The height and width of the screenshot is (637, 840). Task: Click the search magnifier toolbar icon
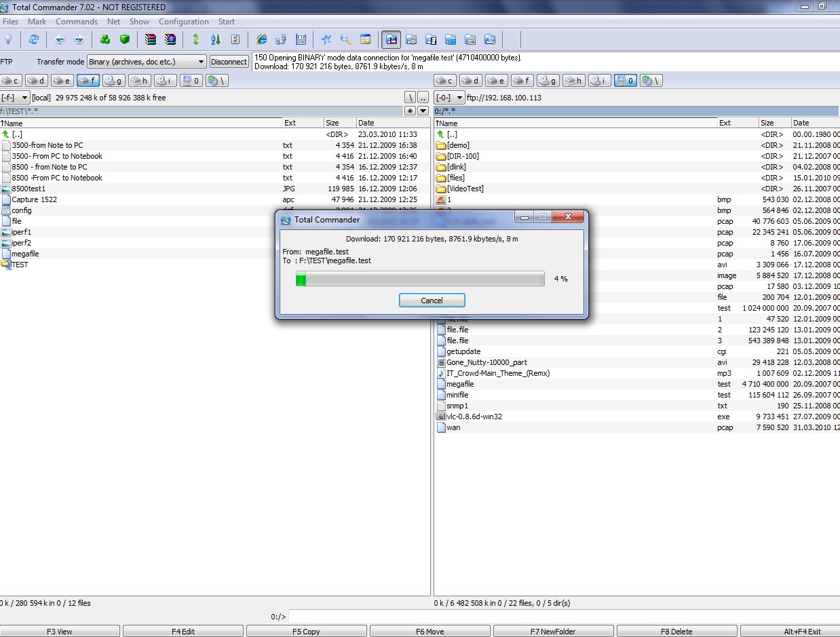coord(346,39)
